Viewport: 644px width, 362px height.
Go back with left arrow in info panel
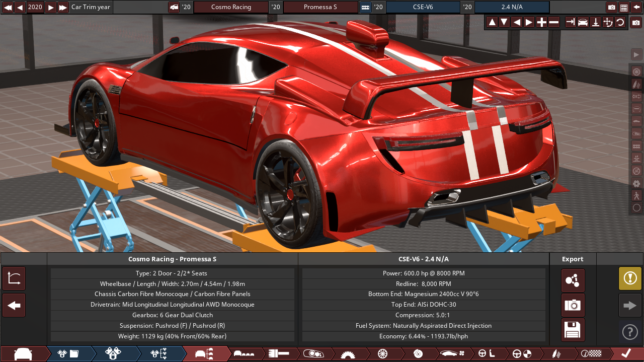click(14, 305)
